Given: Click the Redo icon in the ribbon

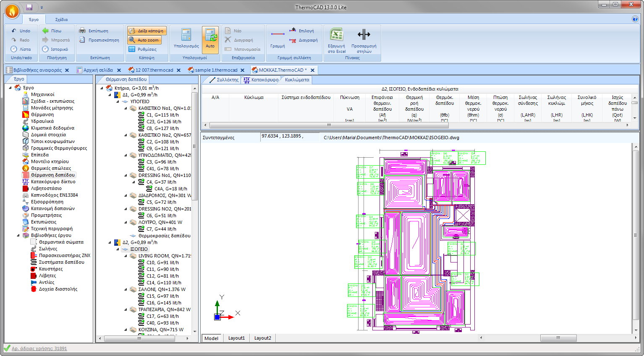Looking at the screenshot, I should click(x=20, y=39).
